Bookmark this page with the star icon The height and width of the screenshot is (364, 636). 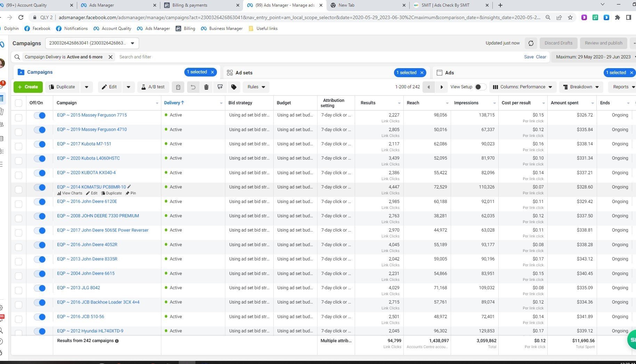pyautogui.click(x=570, y=17)
